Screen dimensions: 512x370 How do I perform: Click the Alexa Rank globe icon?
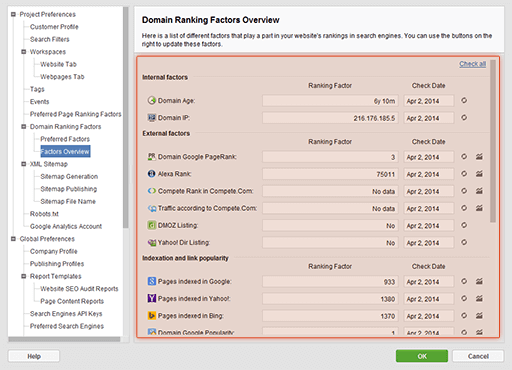tap(152, 174)
